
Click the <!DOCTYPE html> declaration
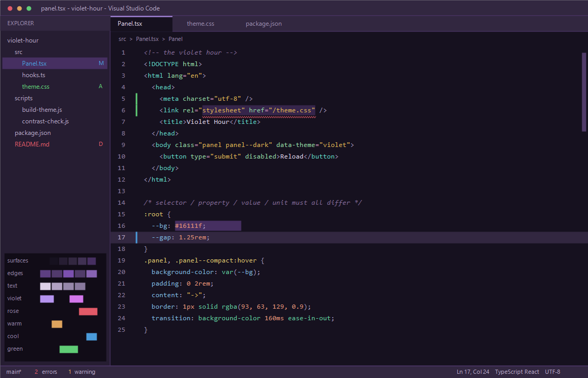coord(173,64)
